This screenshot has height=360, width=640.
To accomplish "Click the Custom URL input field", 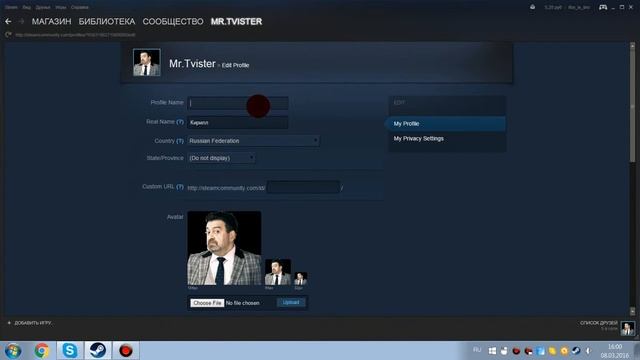I will click(x=304, y=187).
